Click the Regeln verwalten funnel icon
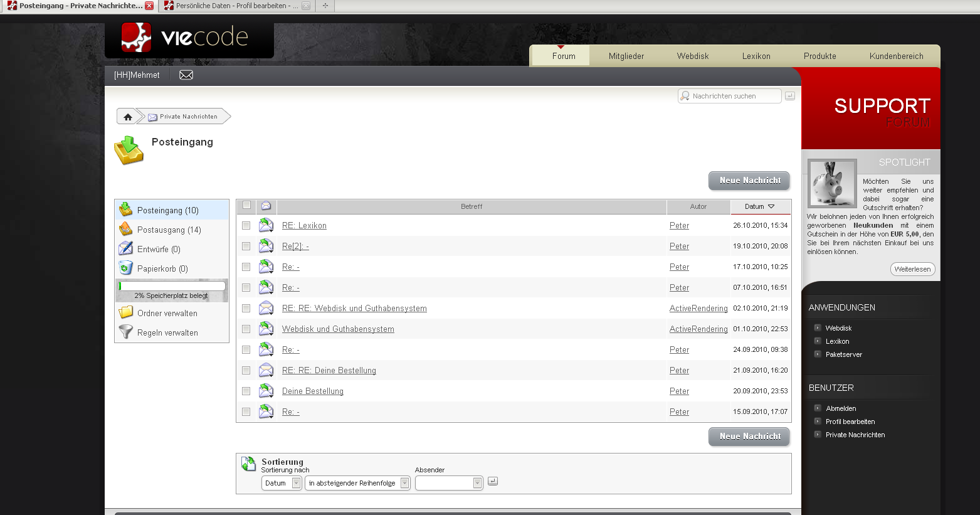The image size is (980, 515). 126,332
